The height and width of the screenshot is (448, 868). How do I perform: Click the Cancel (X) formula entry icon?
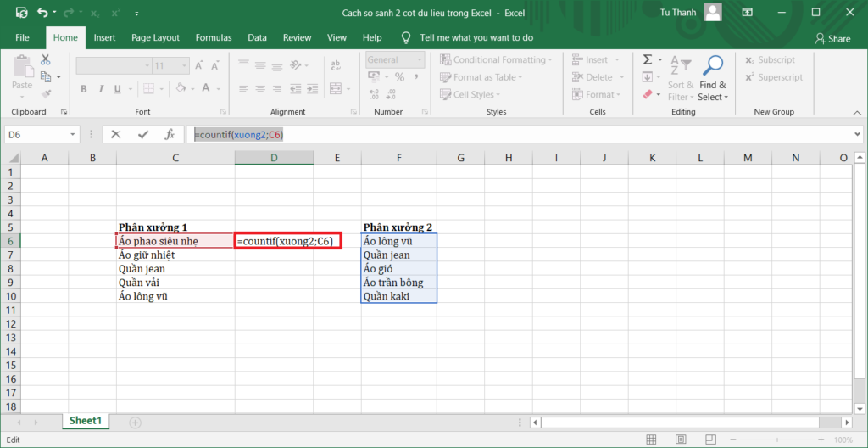pos(116,134)
